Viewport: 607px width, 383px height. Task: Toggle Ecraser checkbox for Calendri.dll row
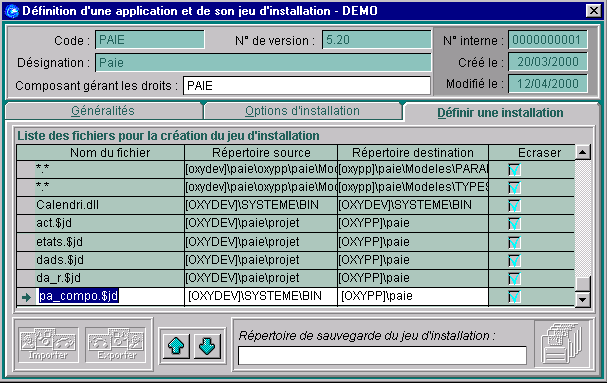click(x=514, y=205)
